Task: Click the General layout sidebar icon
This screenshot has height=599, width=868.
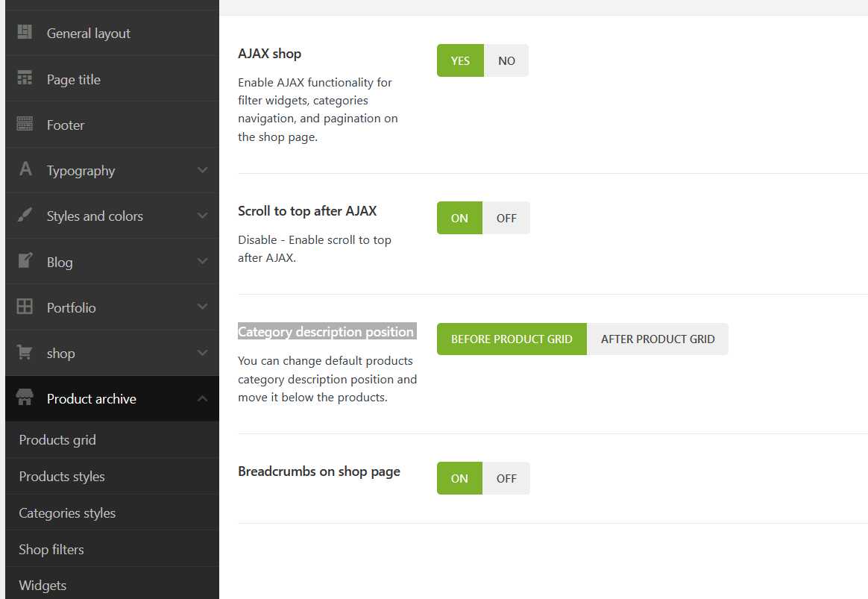Action: pos(25,32)
